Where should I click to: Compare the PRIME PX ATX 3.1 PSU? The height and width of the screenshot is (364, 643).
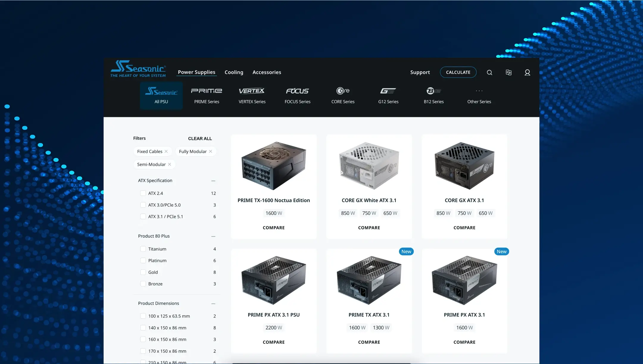(x=274, y=342)
